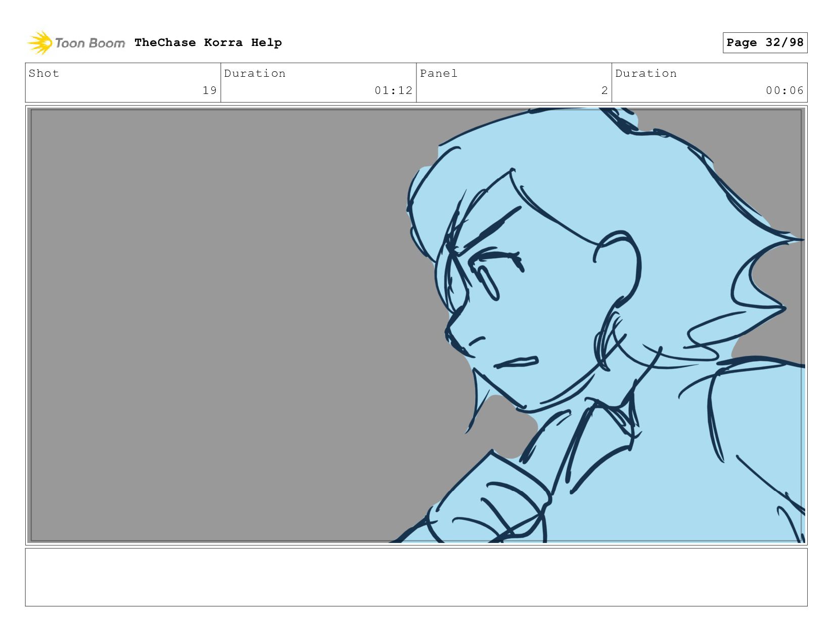Select the shot duration '01:12'
The height and width of the screenshot is (644, 834).
[x=394, y=90]
